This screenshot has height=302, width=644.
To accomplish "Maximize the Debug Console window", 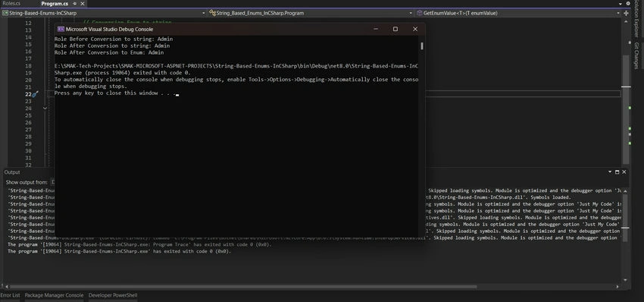I will pos(395,29).
